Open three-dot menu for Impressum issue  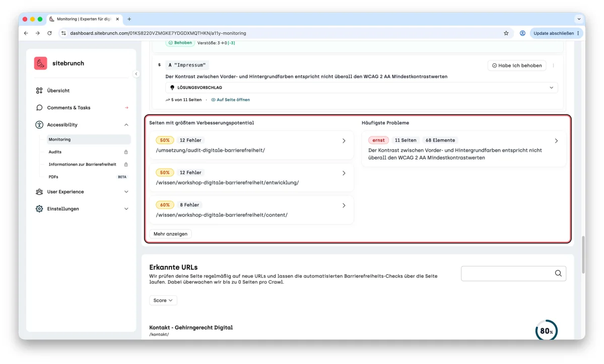pyautogui.click(x=554, y=65)
